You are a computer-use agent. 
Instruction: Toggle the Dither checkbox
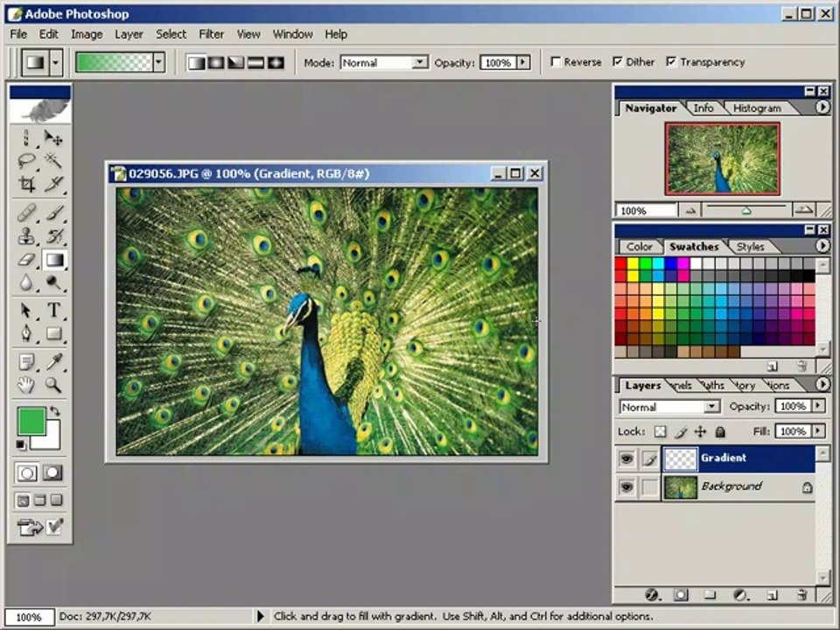point(618,62)
